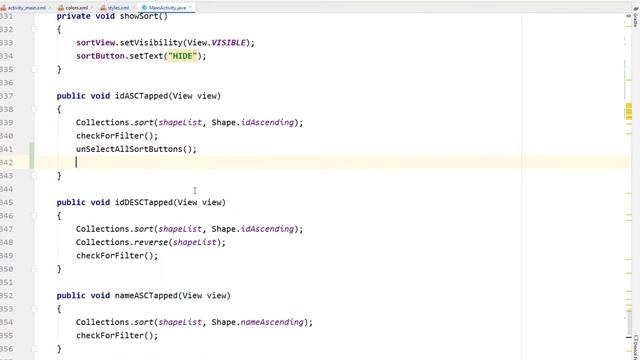
Task: Click fold marker at line 335
Action: [x=34, y=69]
